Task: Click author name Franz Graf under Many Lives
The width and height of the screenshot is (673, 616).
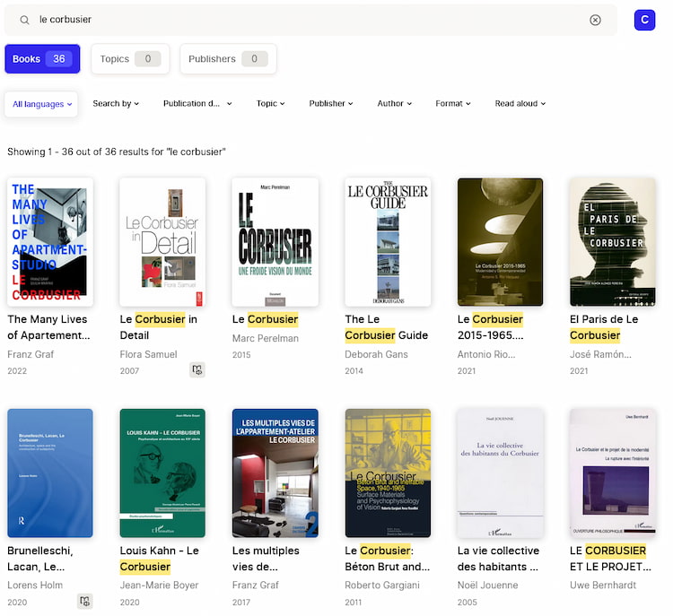Action: (x=31, y=354)
